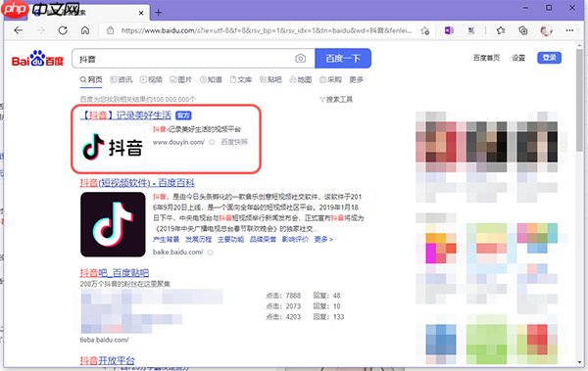Screen dimensions: 588x371
Task: Open a new browser tab
Action: tap(158, 13)
